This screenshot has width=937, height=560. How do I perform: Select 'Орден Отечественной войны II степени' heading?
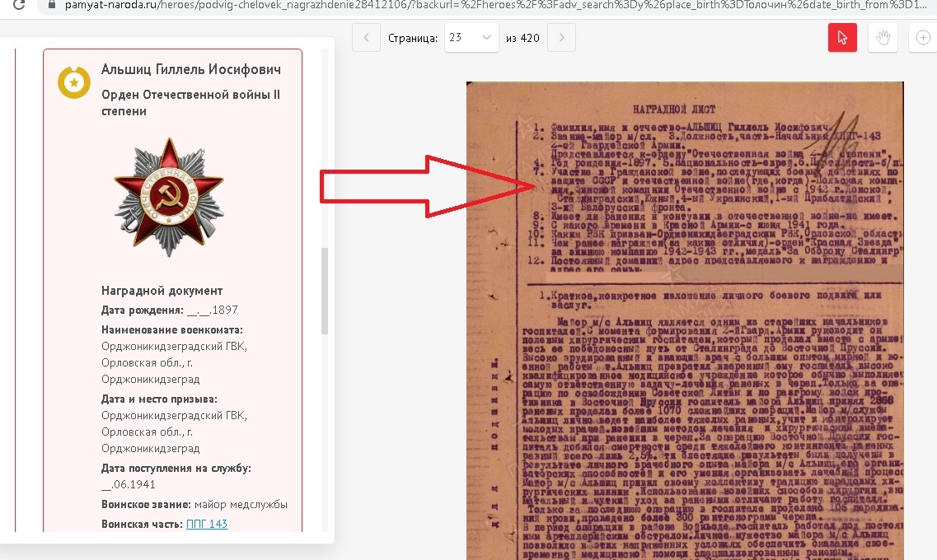pos(190,103)
